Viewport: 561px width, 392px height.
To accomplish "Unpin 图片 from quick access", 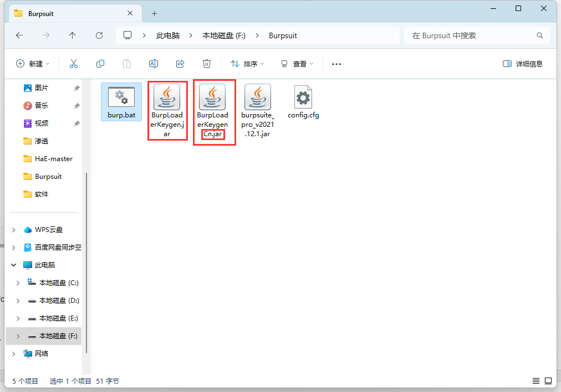I will point(76,88).
